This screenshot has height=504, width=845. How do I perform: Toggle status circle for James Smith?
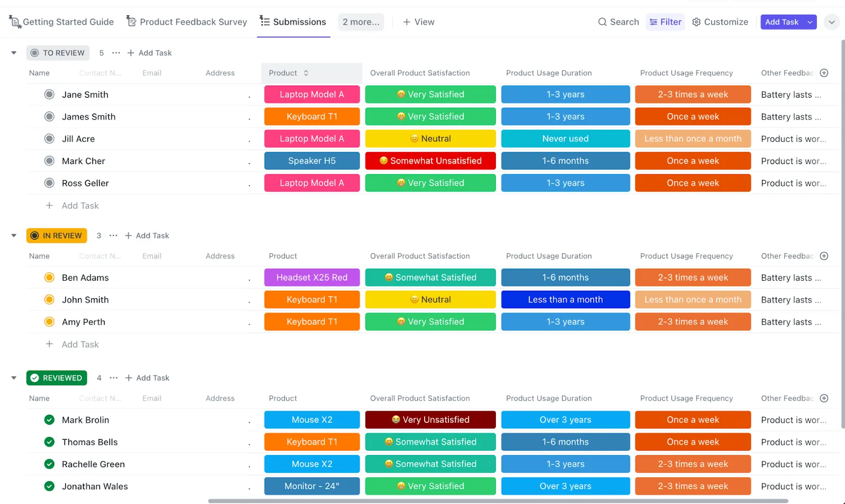tap(49, 117)
